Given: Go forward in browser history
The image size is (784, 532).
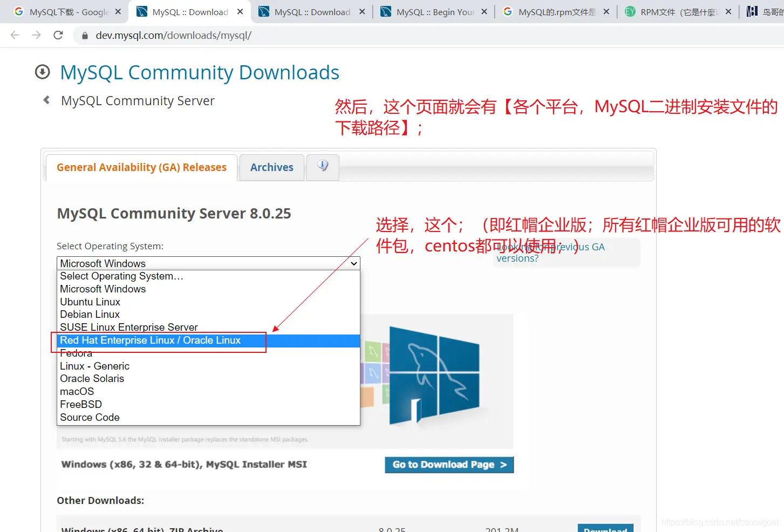Looking at the screenshot, I should coord(37,35).
